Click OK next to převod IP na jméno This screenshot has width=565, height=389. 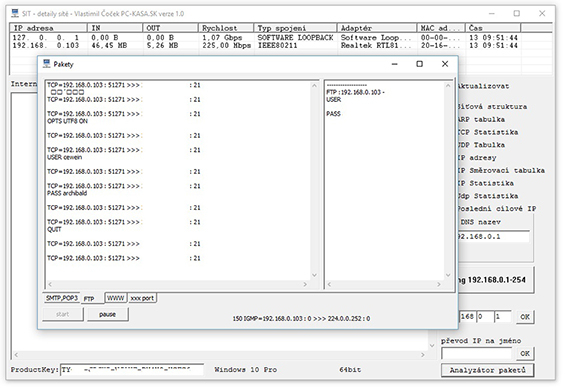tap(525, 353)
